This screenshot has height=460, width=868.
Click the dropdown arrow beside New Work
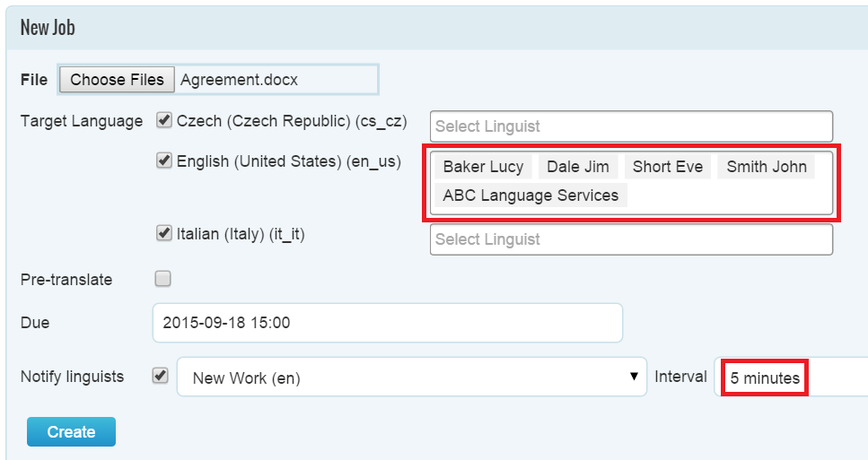pos(636,377)
